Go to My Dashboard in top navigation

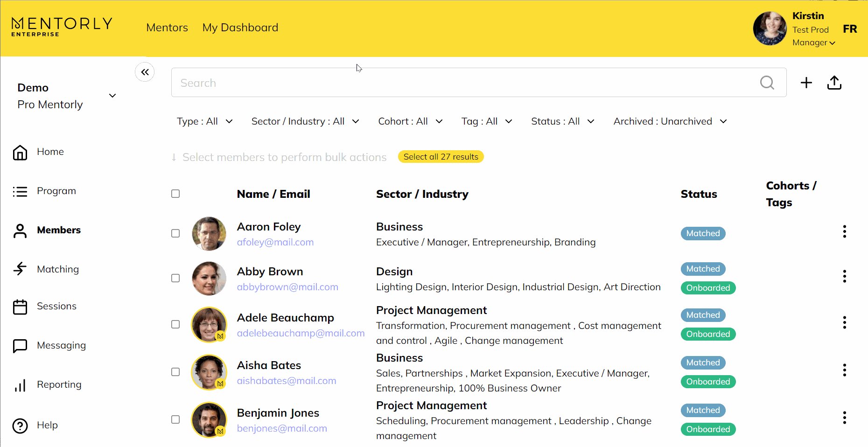pos(240,28)
